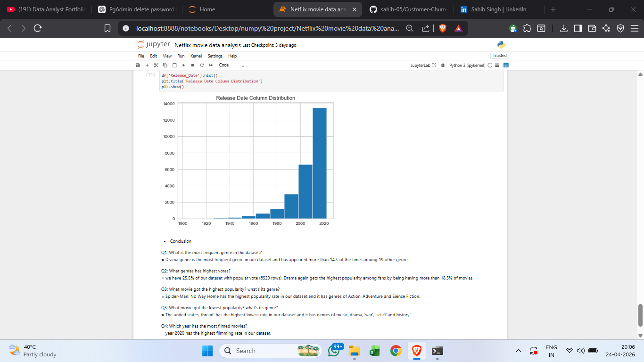Open File Explorer from the taskbar
Image resolution: width=644 pixels, height=362 pixels.
coord(355,351)
